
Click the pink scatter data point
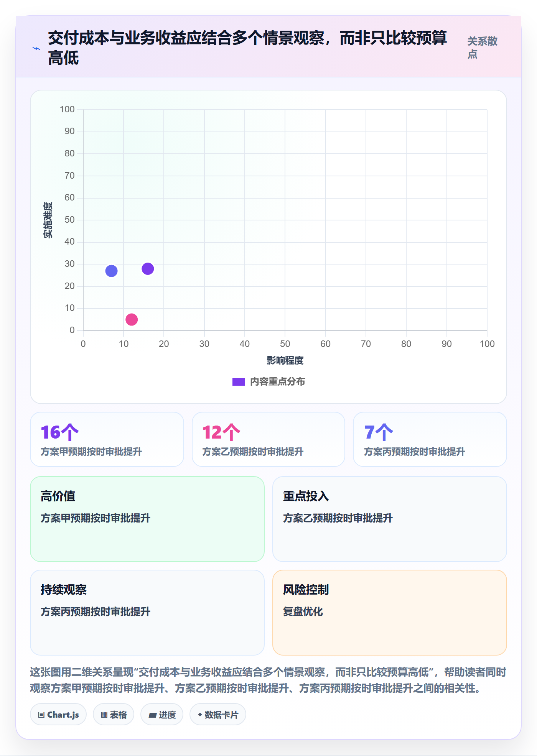click(132, 319)
